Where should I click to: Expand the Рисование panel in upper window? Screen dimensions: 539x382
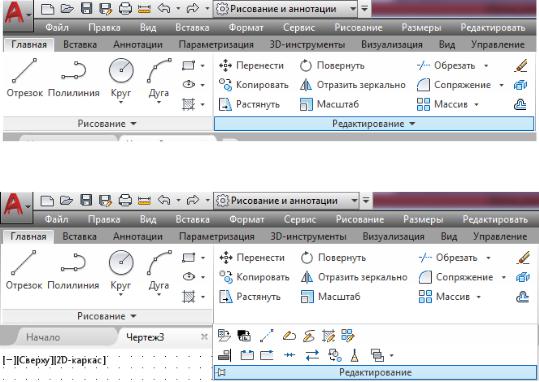click(x=107, y=124)
